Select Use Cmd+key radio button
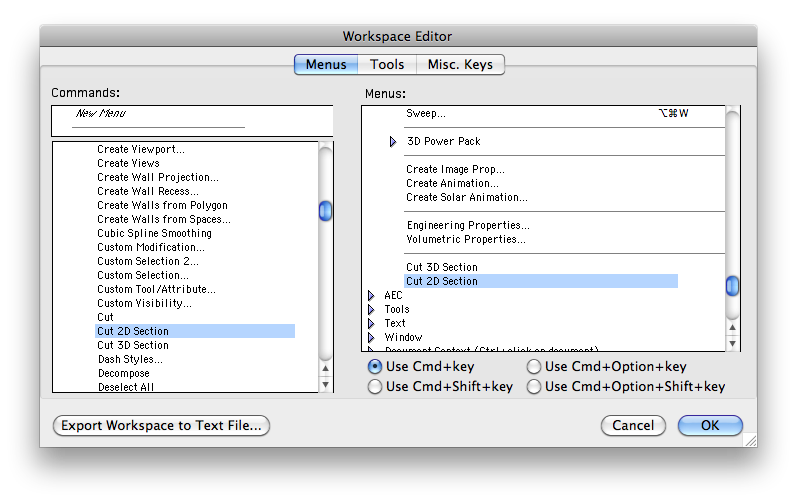797x502 pixels. coord(375,367)
